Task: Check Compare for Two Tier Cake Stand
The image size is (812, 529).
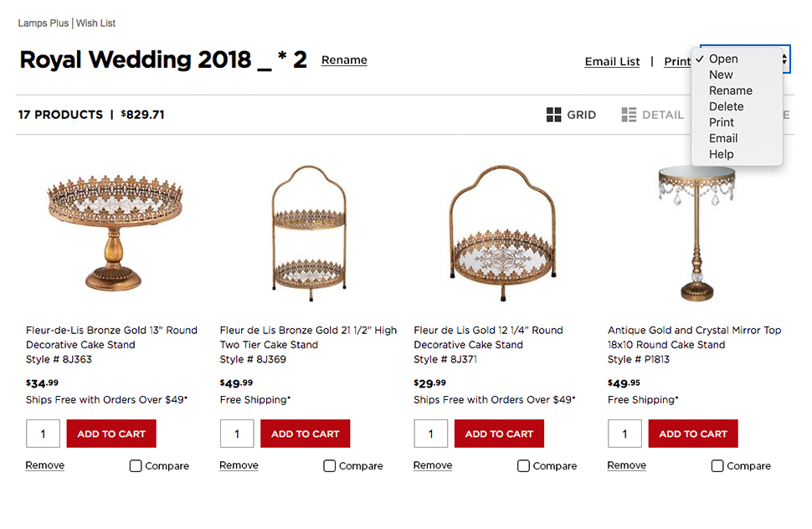Action: click(330, 466)
